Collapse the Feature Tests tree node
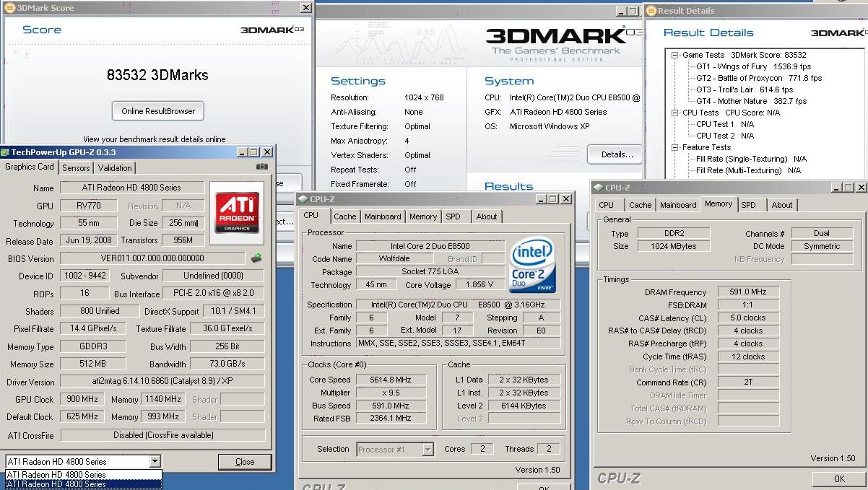Viewport: 868px width, 490px height. 675,147
